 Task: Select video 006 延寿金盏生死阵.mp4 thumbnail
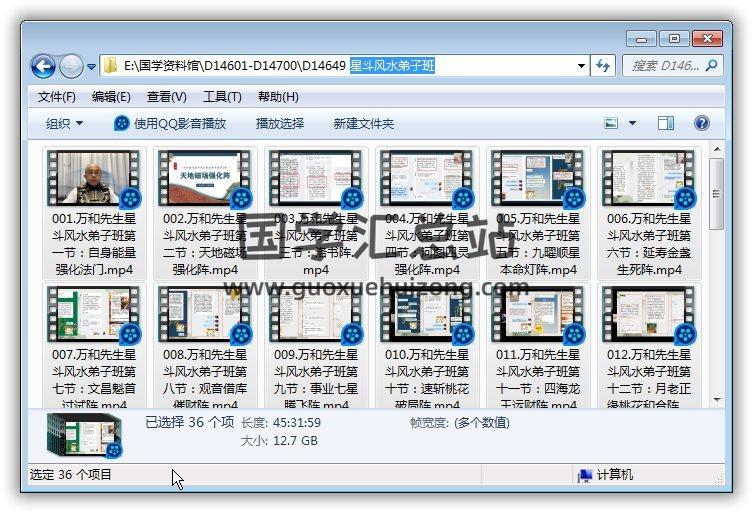tap(649, 178)
